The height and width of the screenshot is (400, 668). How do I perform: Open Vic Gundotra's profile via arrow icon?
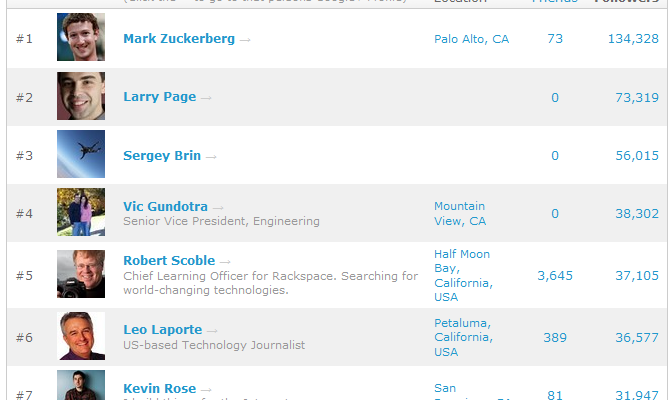click(218, 207)
